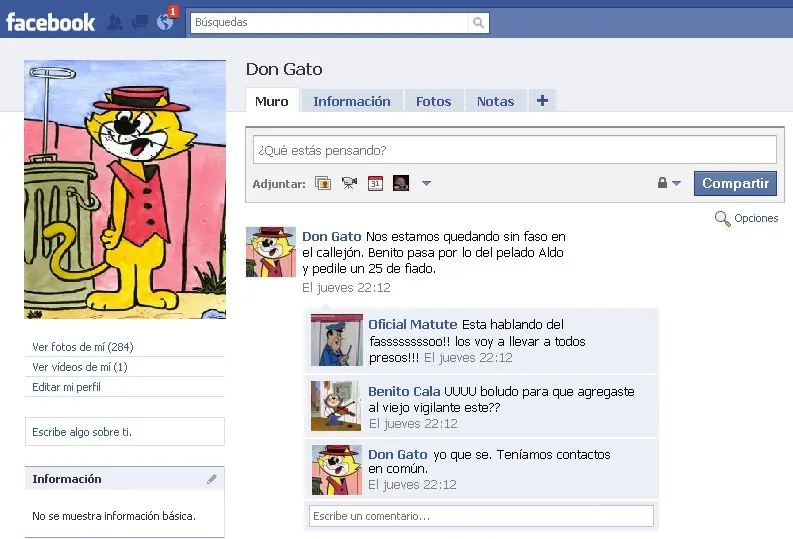The image size is (793, 539).
Task: Open the Fotos tab
Action: (433, 101)
